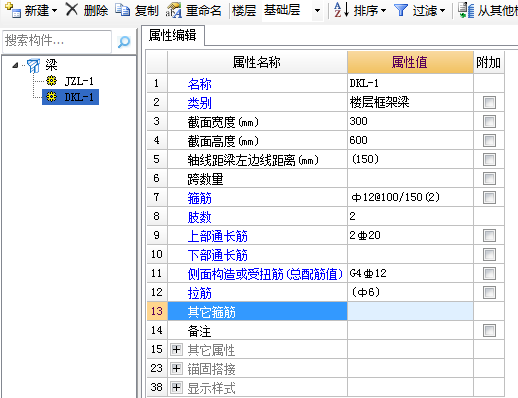Click the height value 600
The width and height of the screenshot is (518, 398).
pos(358,140)
